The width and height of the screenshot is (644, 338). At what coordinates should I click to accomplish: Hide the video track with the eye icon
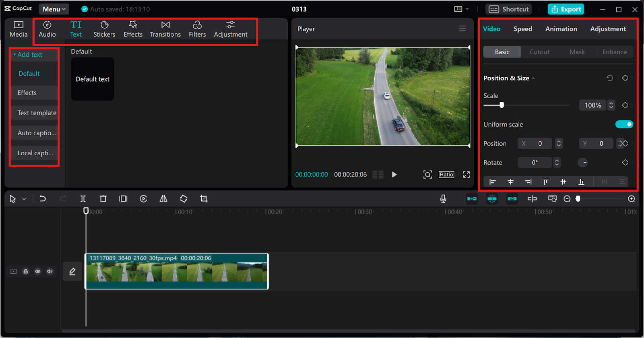(37, 272)
